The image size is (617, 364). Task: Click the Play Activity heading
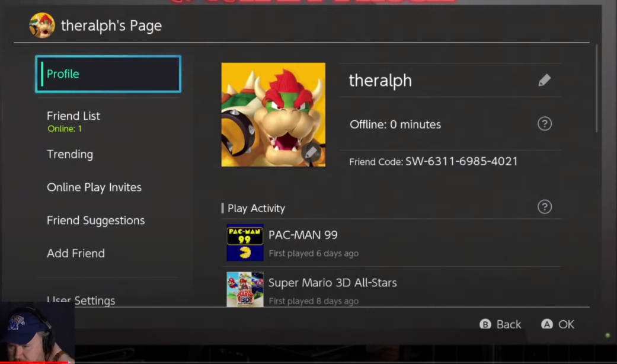(x=256, y=208)
